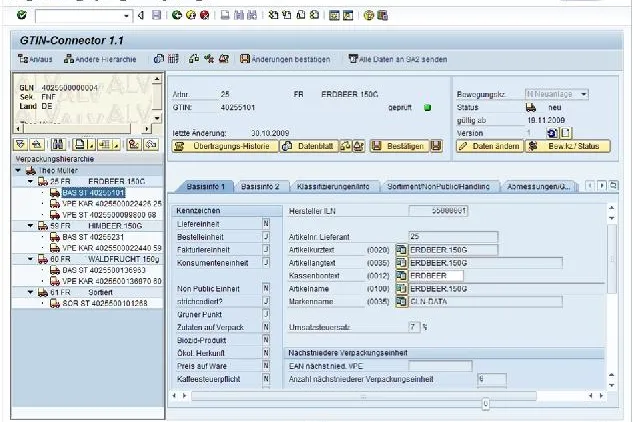Click the tab strip right scroll arrow
The width and height of the screenshot is (633, 422).
(x=602, y=186)
